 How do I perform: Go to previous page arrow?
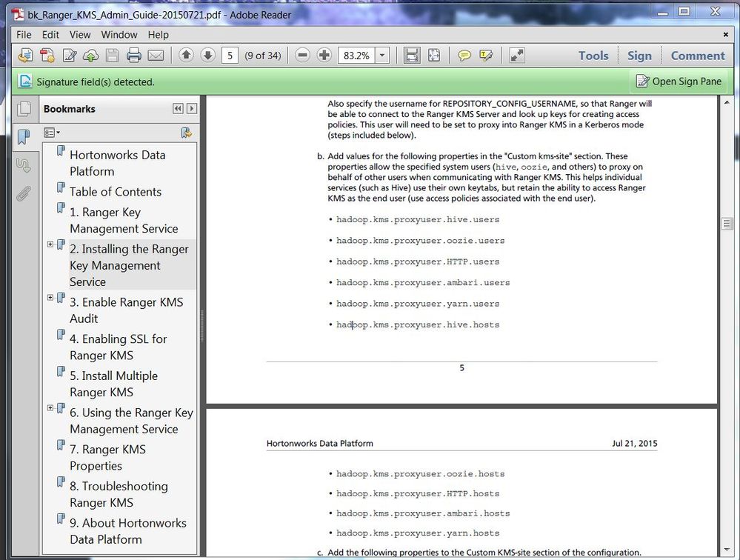pyautogui.click(x=186, y=56)
